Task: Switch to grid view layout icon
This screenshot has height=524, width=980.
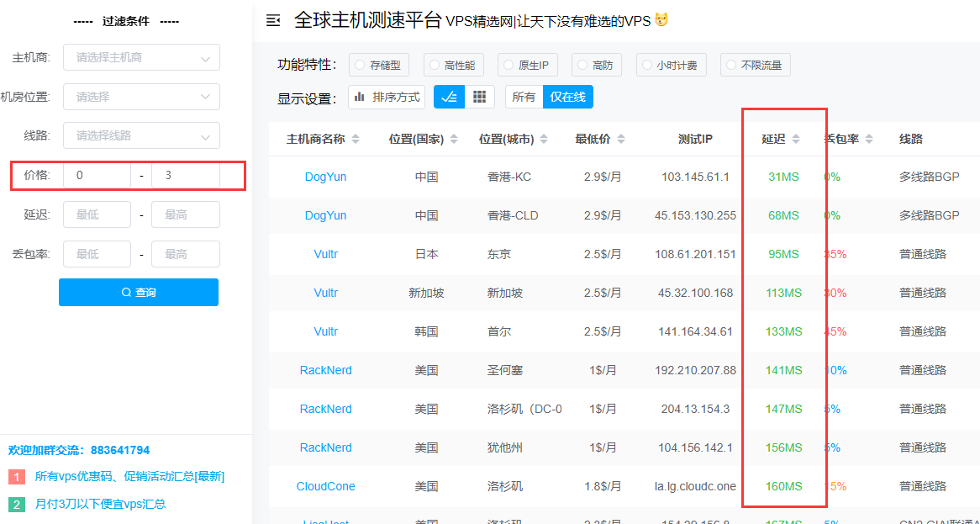Action: (479, 97)
